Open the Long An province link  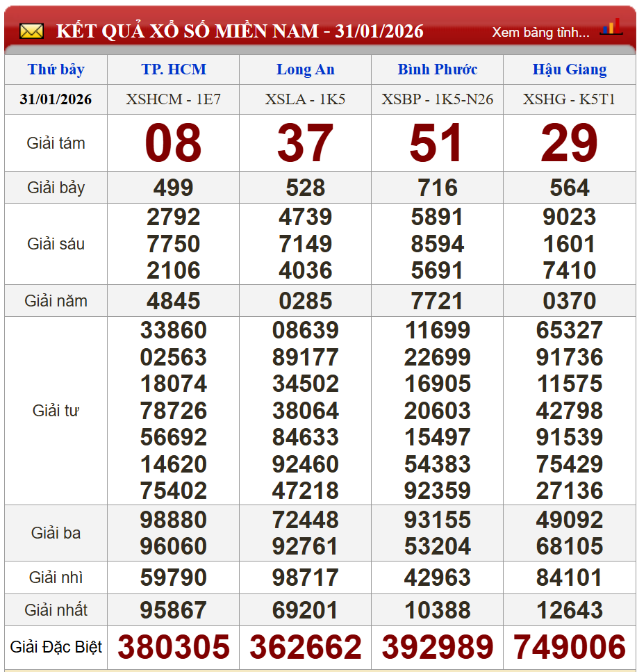pos(305,69)
